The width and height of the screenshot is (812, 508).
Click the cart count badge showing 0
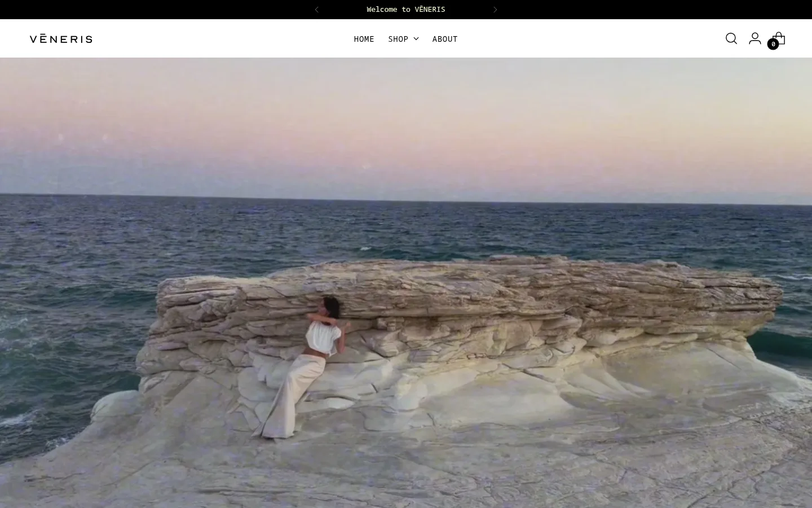point(773,44)
